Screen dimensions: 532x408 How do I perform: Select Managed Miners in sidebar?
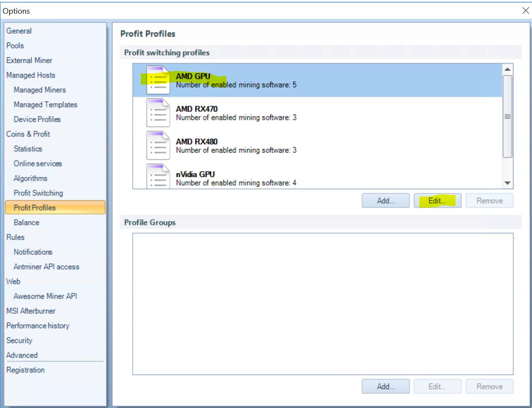pos(40,90)
